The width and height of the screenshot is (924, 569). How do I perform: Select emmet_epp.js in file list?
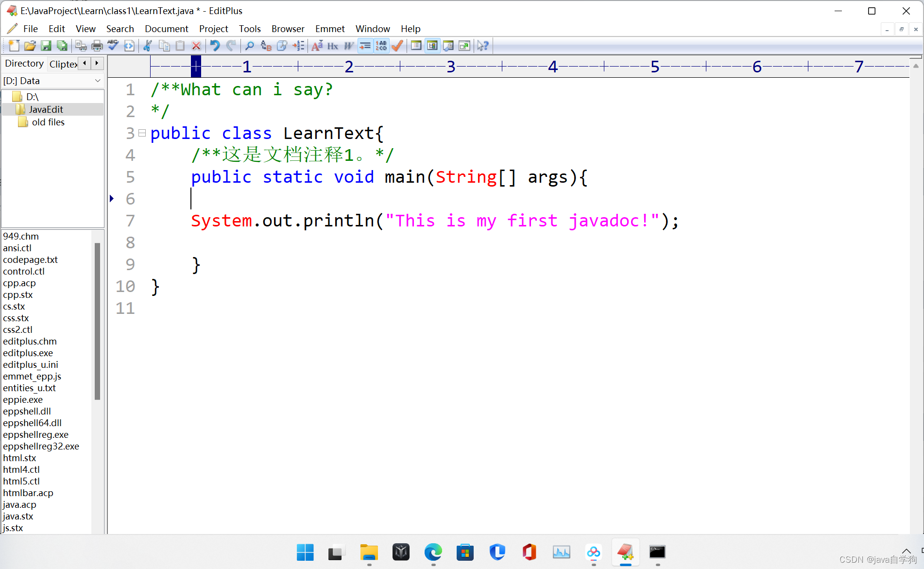point(32,376)
